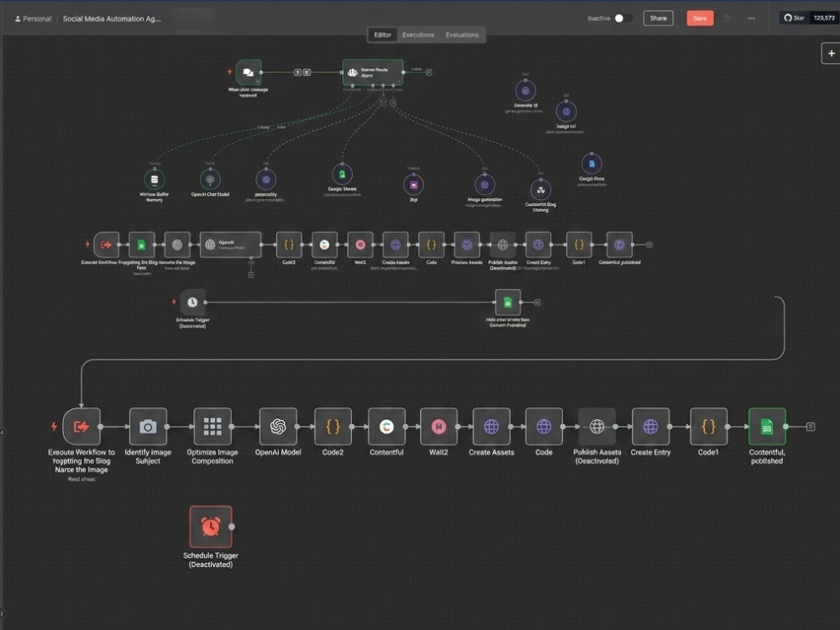840x630 pixels.
Task: Open the green Google Sheets circular tool node
Action: coord(343,175)
